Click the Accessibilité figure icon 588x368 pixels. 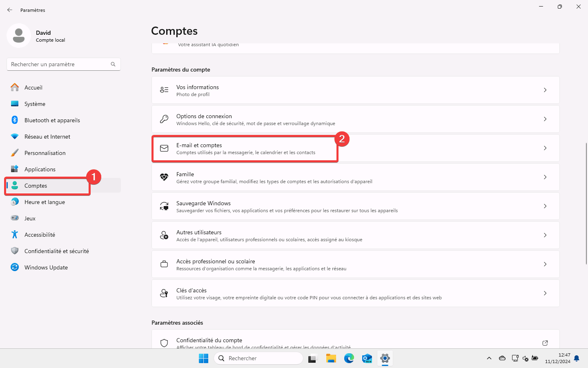coord(15,235)
